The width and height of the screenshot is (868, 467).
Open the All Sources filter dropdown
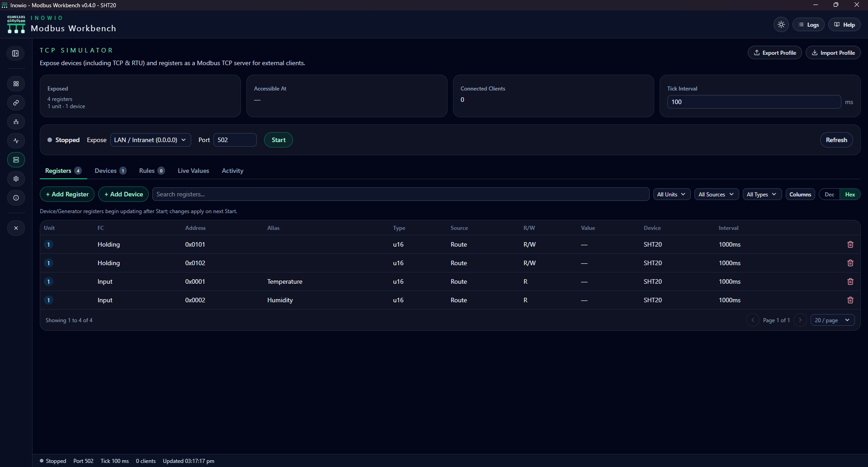point(717,194)
